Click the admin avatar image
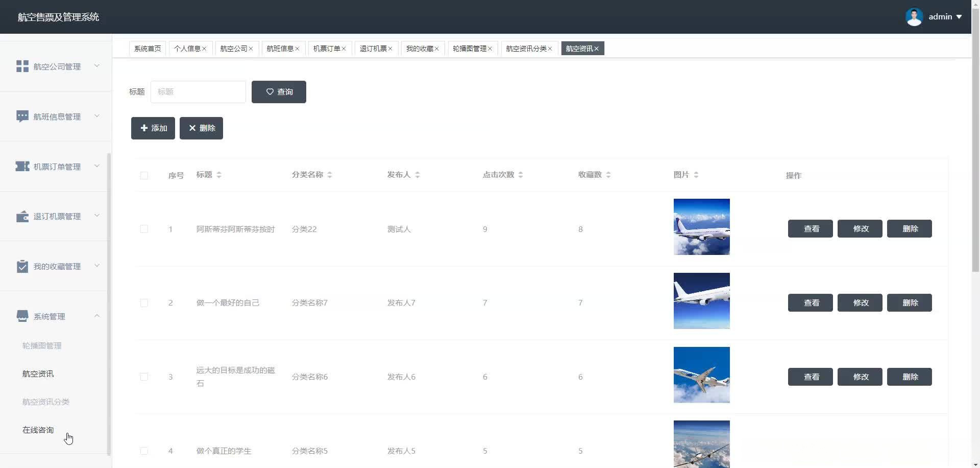This screenshot has height=468, width=980. [915, 16]
